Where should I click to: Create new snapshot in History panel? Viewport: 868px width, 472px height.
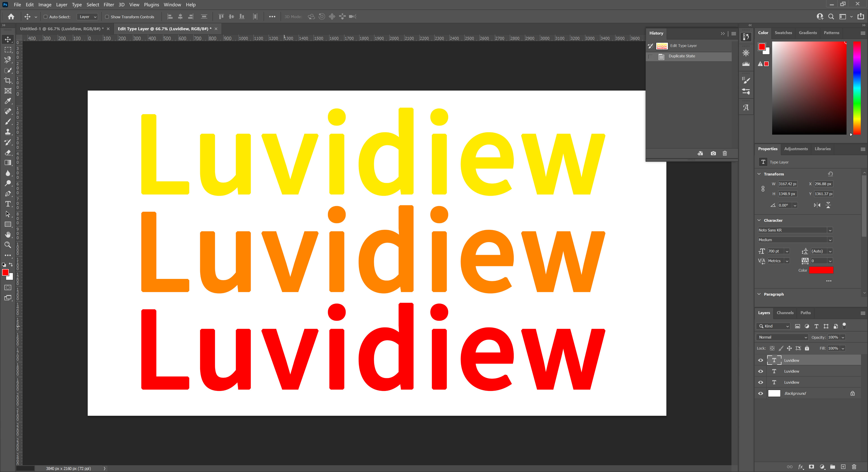[713, 154]
